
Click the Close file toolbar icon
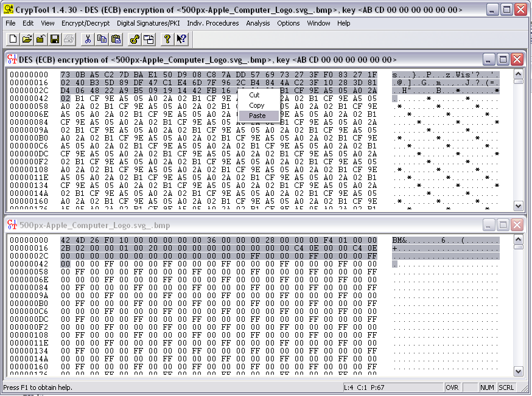[x=41, y=39]
